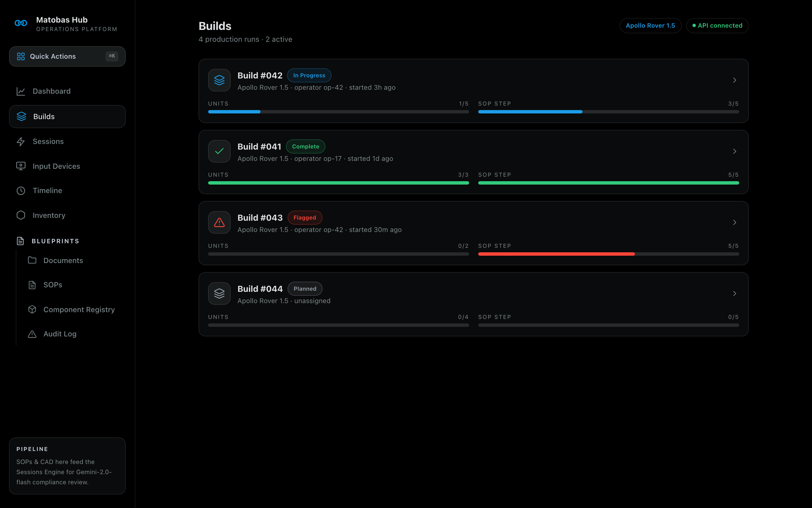
Task: Expand Build #043 with its chevron
Action: coord(734,222)
